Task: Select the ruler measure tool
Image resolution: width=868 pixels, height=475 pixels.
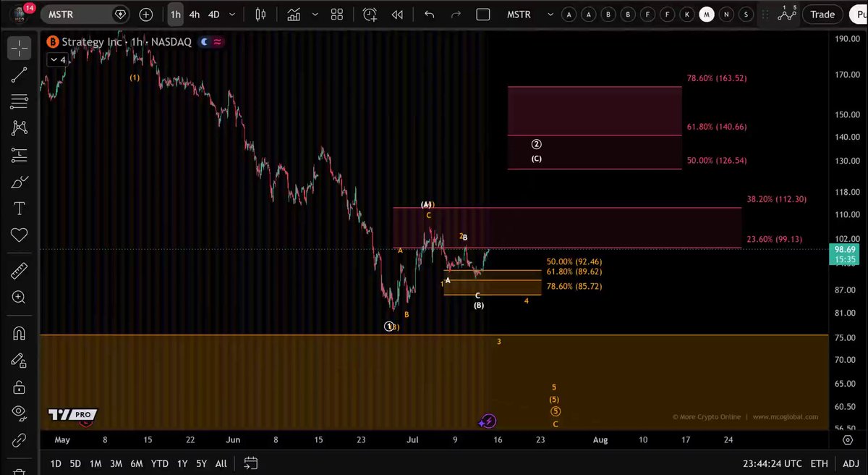Action: 19,271
